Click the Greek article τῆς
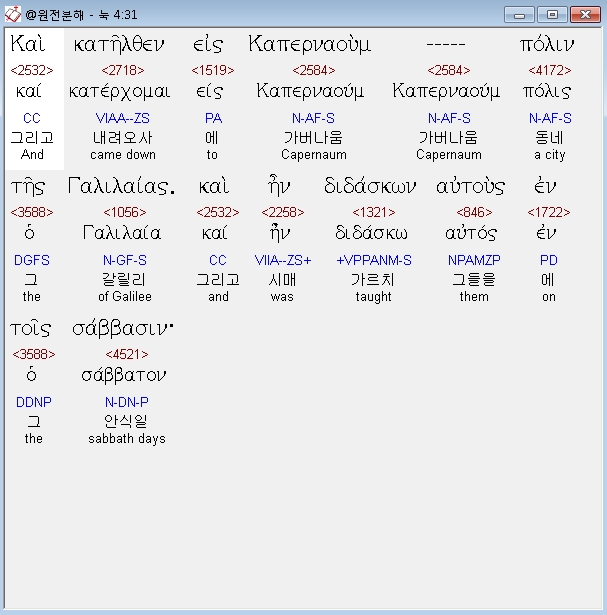This screenshot has height=615, width=607. pyautogui.click(x=28, y=187)
